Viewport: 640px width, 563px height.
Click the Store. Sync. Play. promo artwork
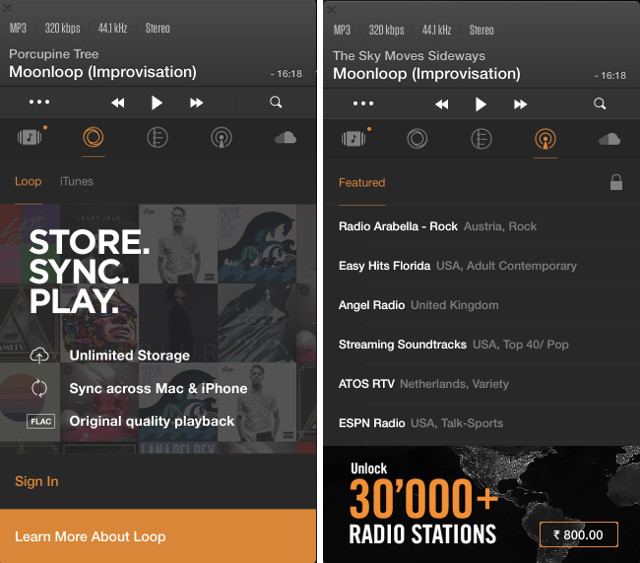pyautogui.click(x=158, y=329)
